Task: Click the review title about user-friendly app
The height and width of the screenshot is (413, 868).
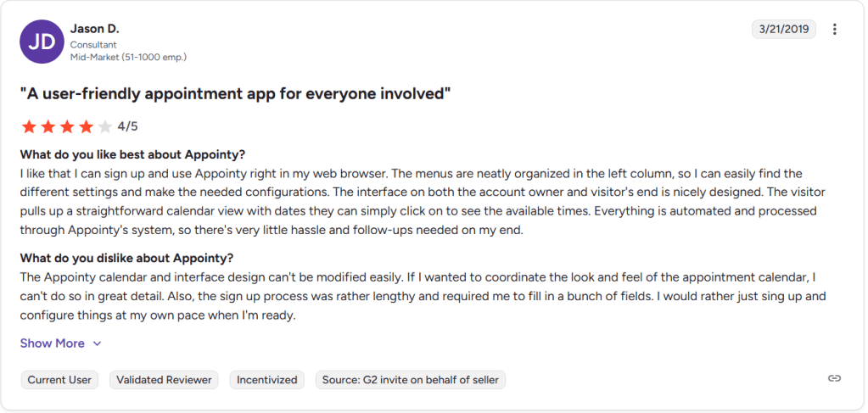Action: [x=235, y=93]
